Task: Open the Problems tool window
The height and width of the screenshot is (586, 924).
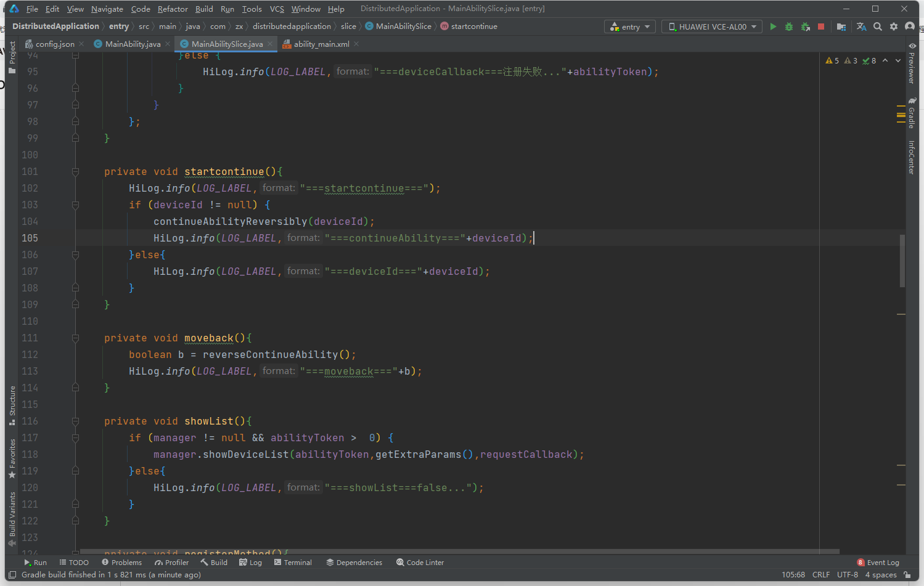Action: pos(122,563)
